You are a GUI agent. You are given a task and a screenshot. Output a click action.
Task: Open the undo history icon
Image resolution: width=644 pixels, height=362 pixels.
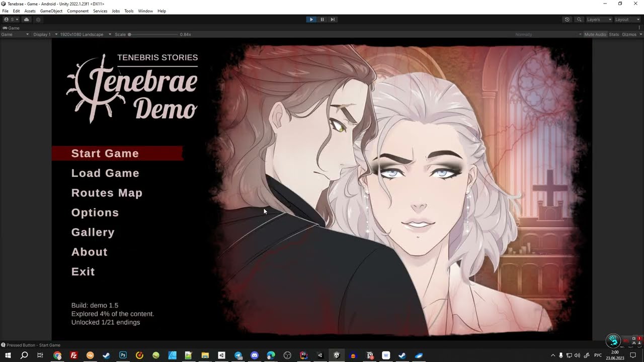pos(567,20)
